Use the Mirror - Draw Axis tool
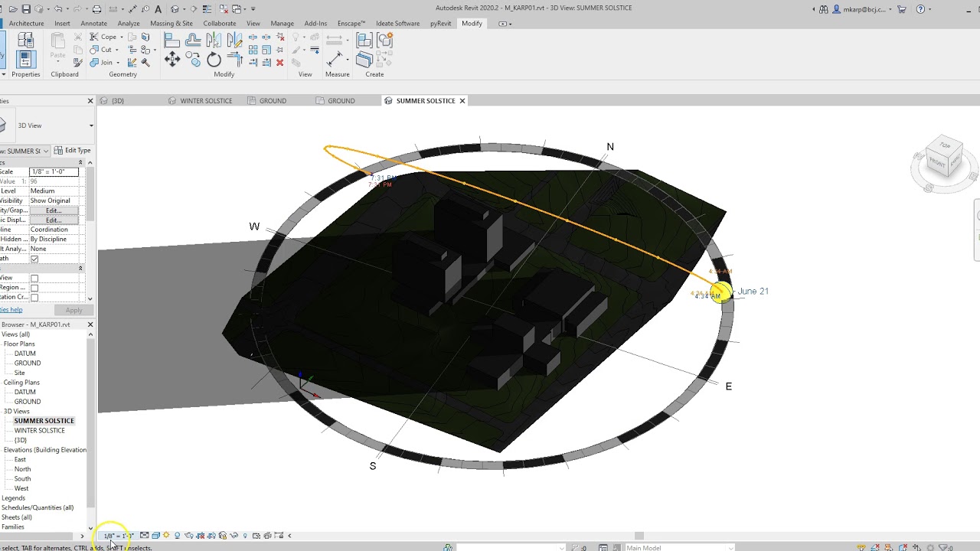 click(234, 41)
